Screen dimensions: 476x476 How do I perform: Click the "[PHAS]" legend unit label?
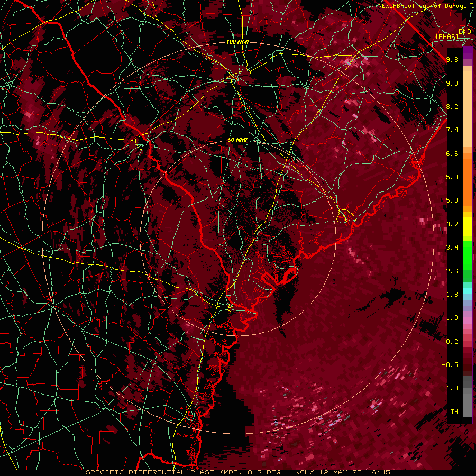[447, 36]
